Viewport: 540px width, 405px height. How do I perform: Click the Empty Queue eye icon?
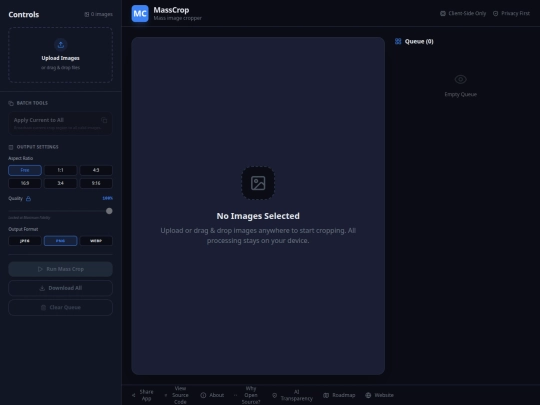(460, 79)
